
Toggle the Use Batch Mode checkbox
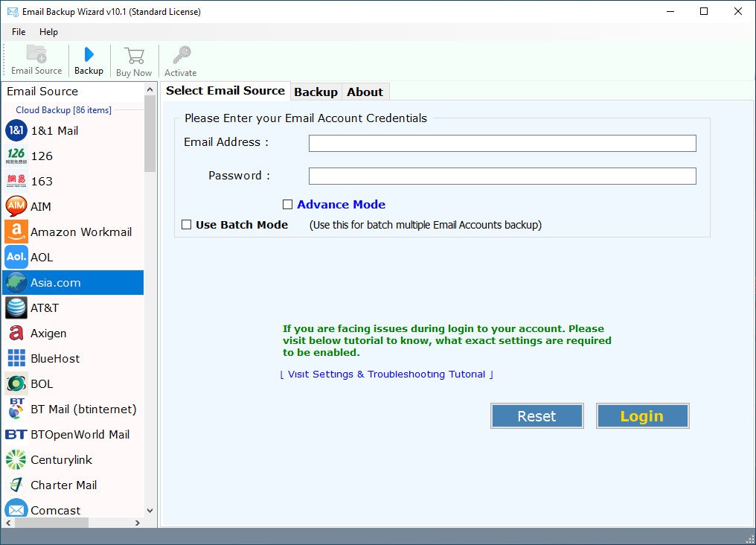tap(187, 225)
